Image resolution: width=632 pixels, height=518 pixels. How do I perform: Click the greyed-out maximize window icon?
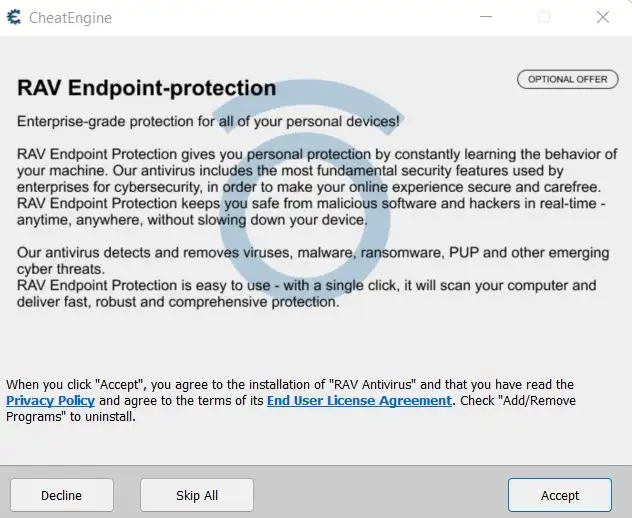pos(544,17)
